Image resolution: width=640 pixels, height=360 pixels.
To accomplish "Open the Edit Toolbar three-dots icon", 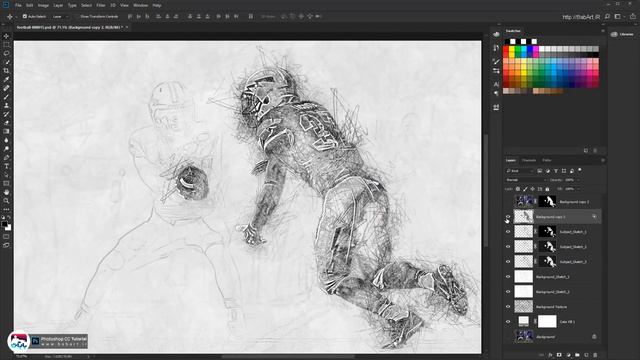I will [6, 209].
